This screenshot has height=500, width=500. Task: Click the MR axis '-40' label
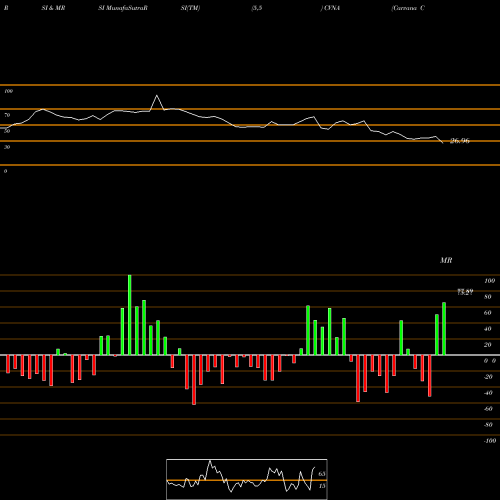click(488, 393)
